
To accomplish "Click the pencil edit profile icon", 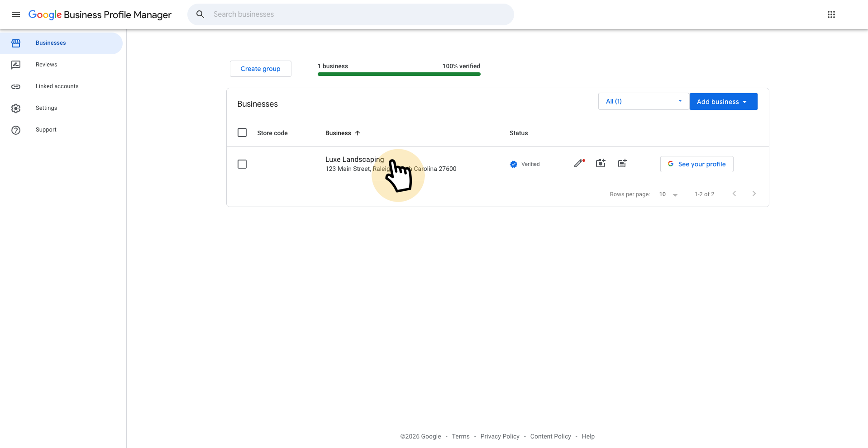I will click(578, 164).
